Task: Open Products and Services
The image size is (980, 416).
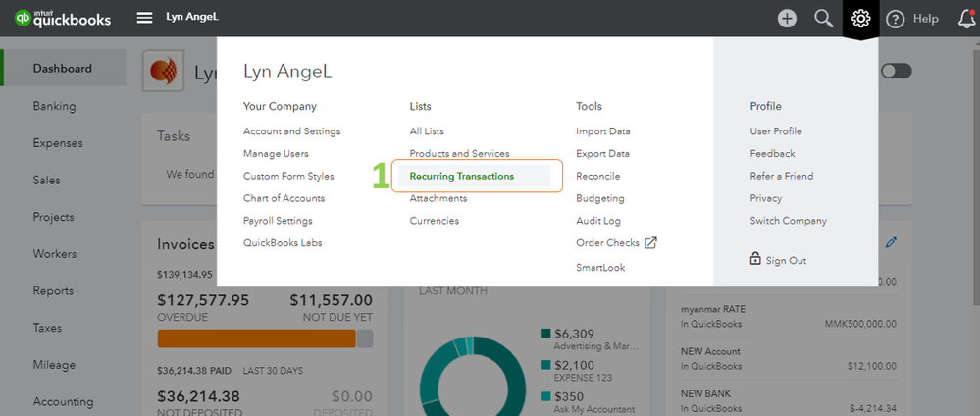Action: 459,153
